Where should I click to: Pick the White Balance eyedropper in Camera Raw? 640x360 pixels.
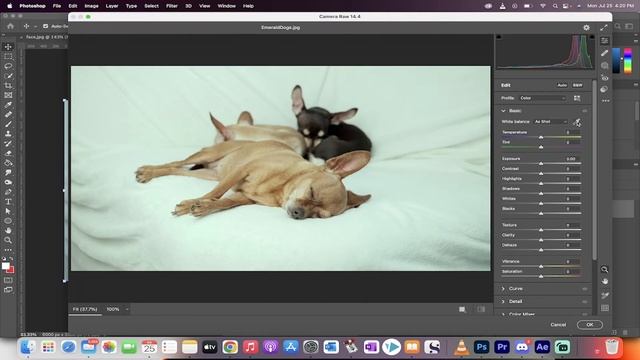pos(577,122)
